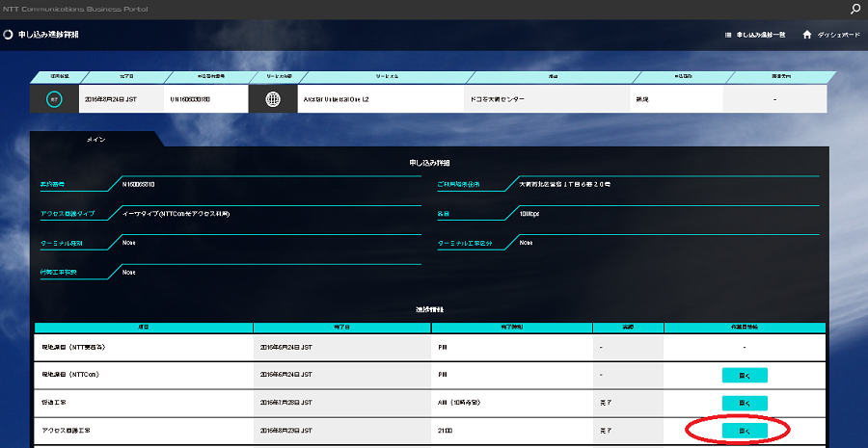Open the 申し込み情報一覧 link

[x=760, y=35]
